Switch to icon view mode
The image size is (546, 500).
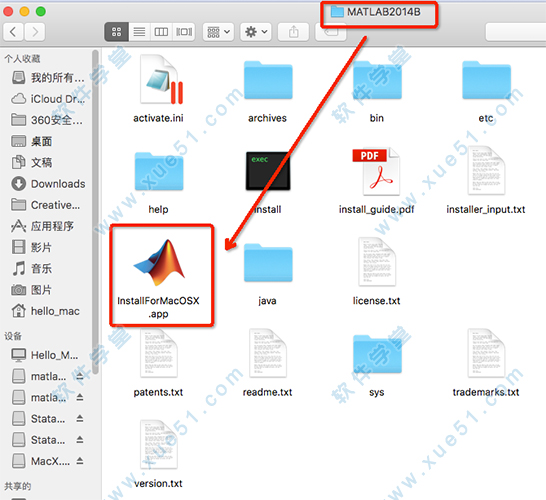point(116,32)
